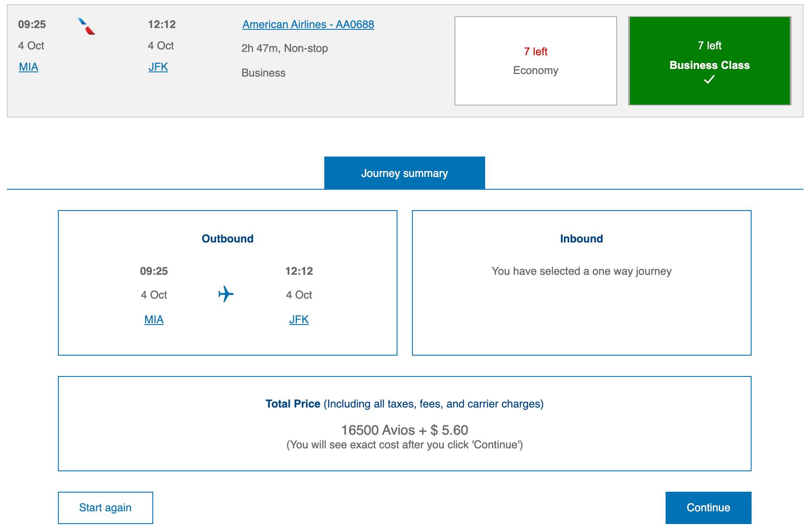Open flight details for American Airlines AA0688
This screenshot has height=530, width=812.
click(x=308, y=24)
